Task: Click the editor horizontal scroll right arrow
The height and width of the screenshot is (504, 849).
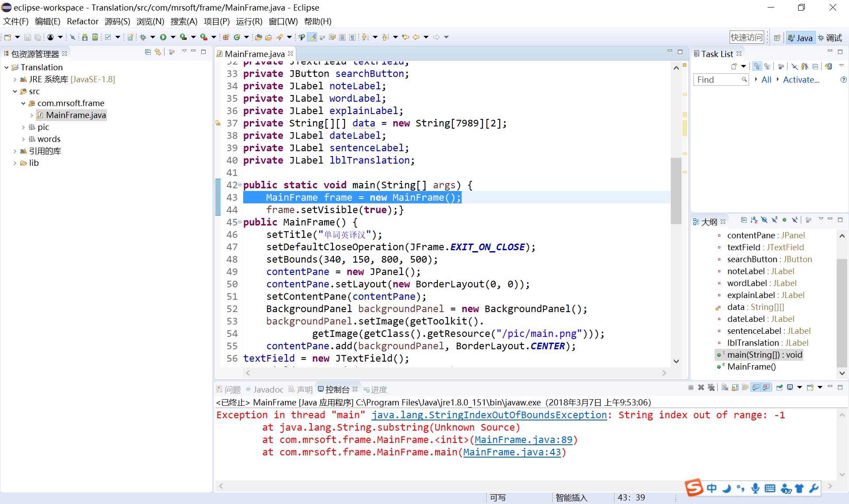Action: [664, 373]
